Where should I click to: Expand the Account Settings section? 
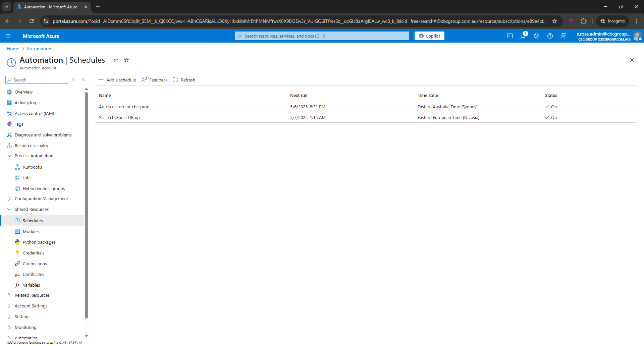(9, 306)
